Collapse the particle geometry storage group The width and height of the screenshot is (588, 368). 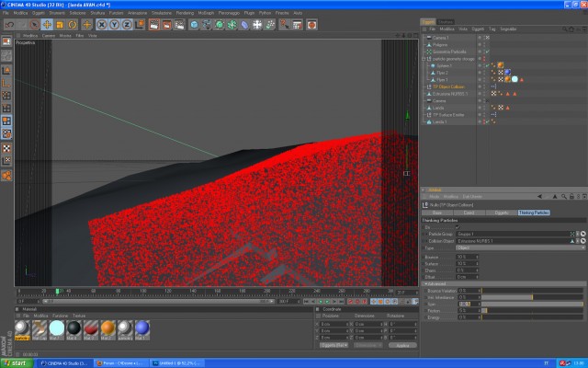[424, 59]
